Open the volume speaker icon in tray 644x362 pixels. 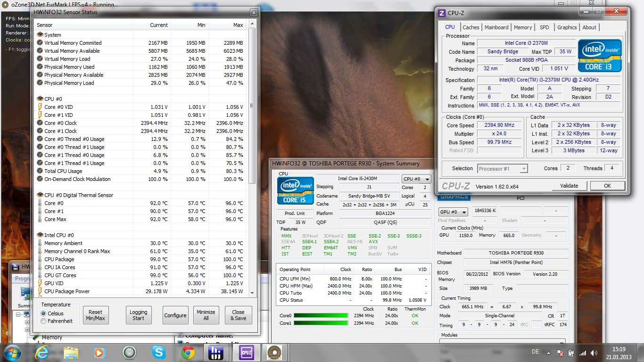click(594, 353)
